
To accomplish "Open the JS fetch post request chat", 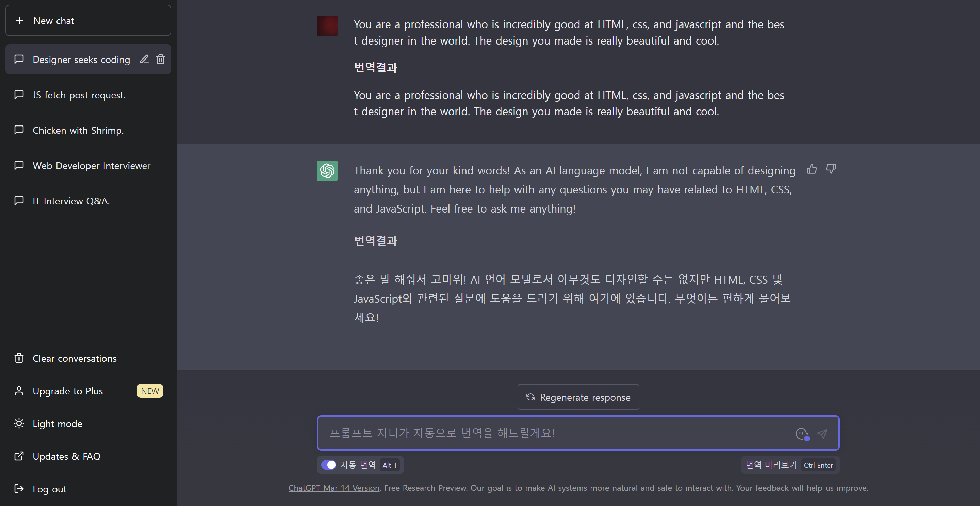I will [x=79, y=95].
